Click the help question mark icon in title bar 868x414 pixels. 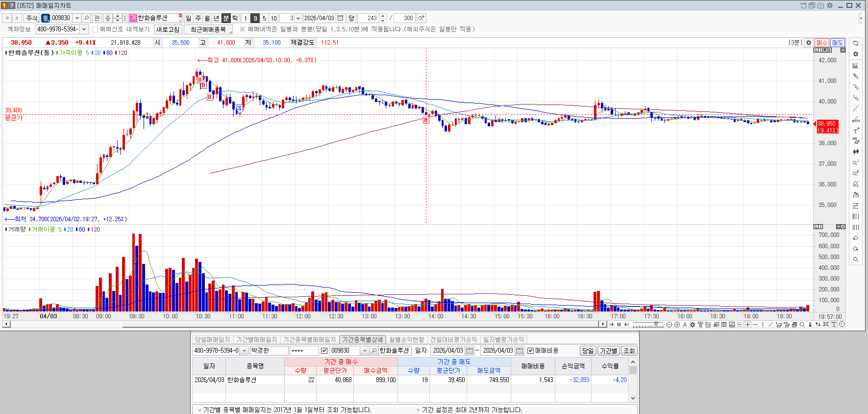point(12,5)
